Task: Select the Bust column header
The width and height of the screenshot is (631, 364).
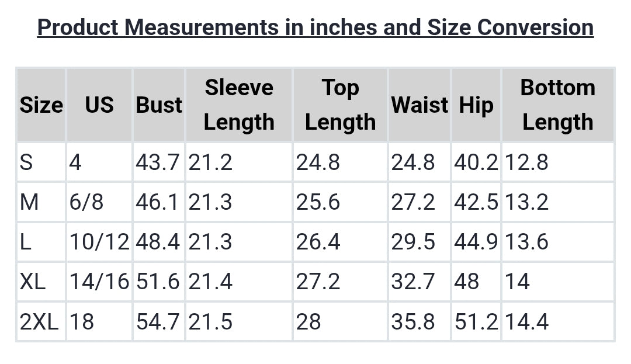Action: click(x=159, y=105)
